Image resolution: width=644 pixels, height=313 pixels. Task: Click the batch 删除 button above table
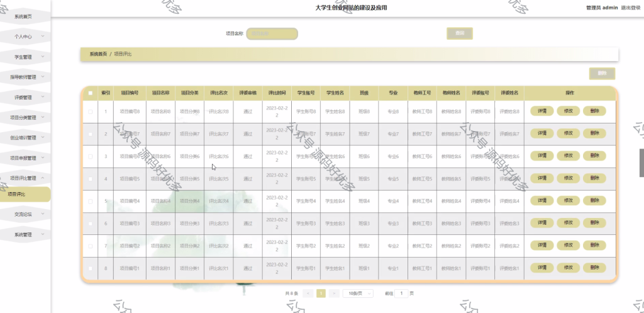(x=602, y=74)
